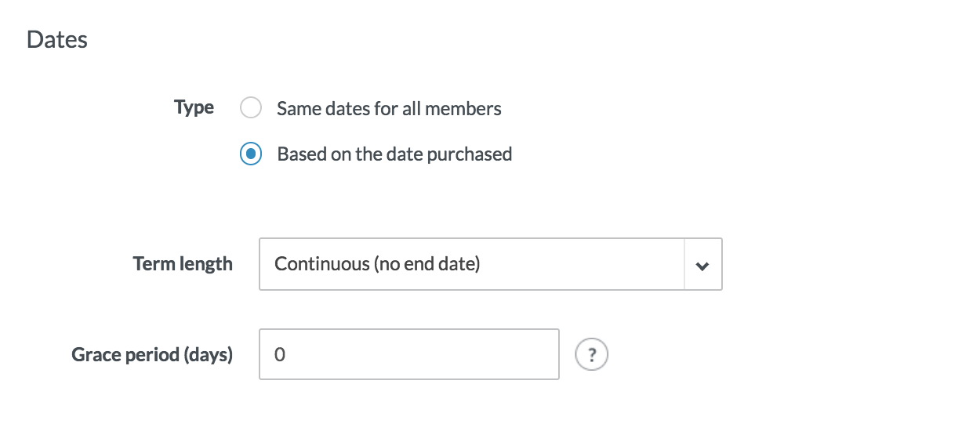This screenshot has width=980, height=431.
Task: Click the Grace period (days) label
Action: [152, 355]
